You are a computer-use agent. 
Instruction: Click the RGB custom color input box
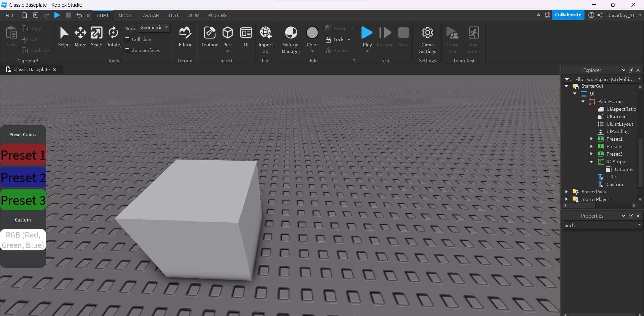click(23, 240)
